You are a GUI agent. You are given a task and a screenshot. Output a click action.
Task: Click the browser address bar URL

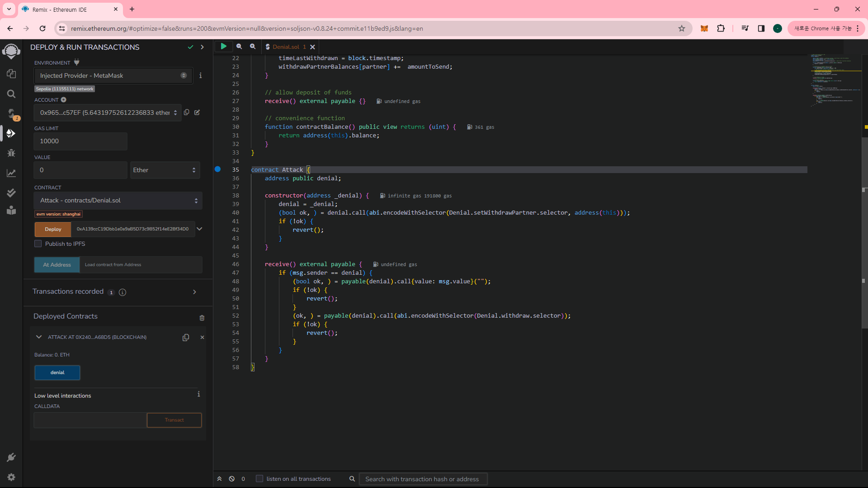pyautogui.click(x=247, y=28)
